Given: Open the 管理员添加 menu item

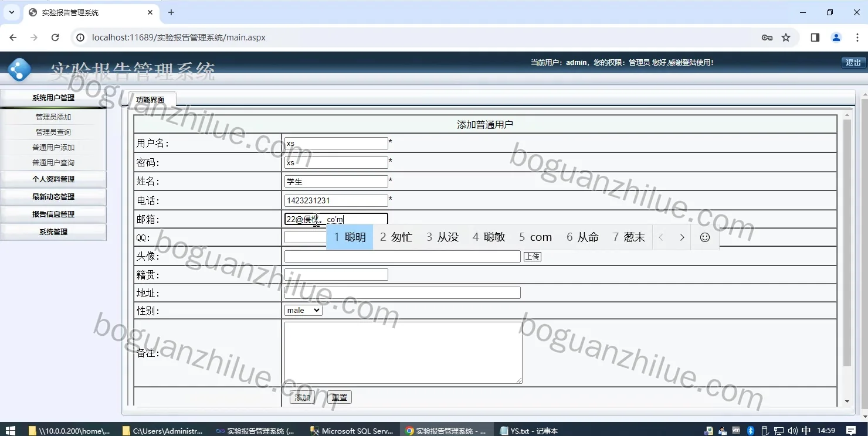Looking at the screenshot, I should 53,117.
